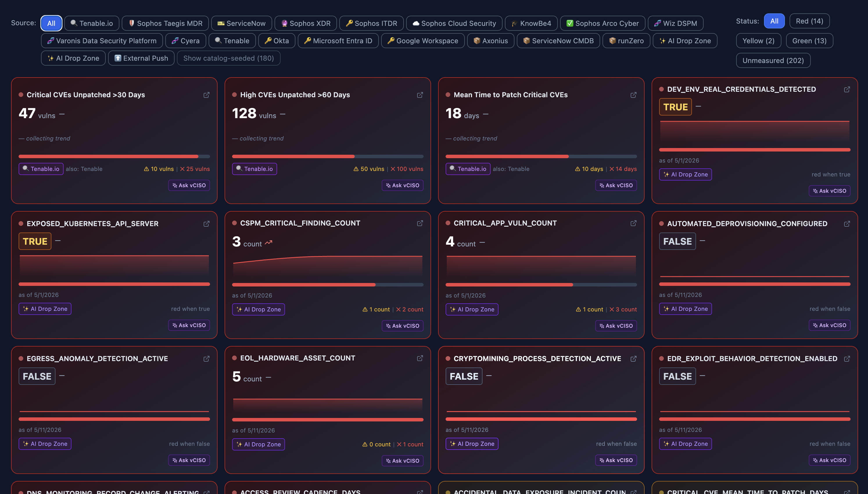Select Sophos Cloud Security source filter
The image size is (868, 494).
(x=454, y=23)
